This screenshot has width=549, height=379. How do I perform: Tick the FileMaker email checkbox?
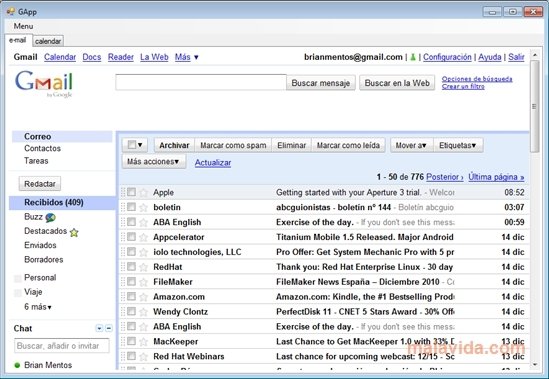click(131, 281)
